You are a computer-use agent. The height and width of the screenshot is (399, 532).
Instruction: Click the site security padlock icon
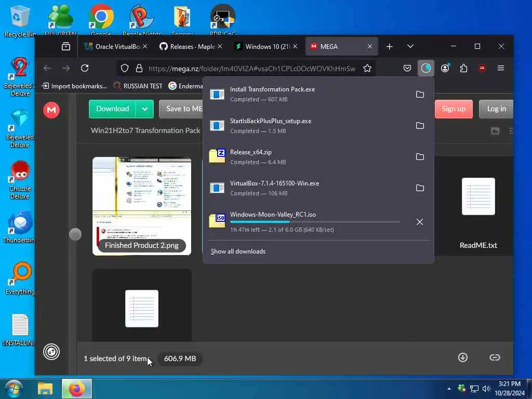[139, 68]
